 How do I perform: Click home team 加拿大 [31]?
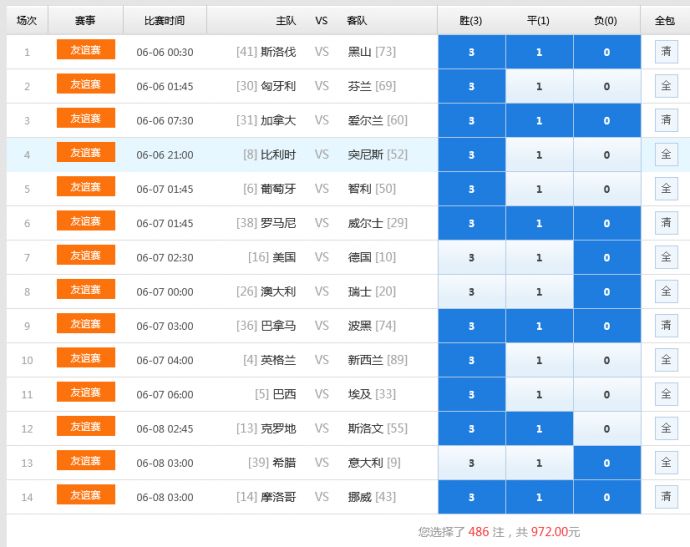point(266,120)
